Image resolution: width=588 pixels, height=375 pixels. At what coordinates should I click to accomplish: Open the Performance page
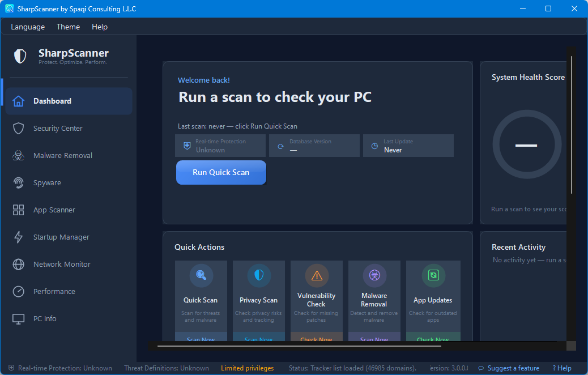point(69,291)
